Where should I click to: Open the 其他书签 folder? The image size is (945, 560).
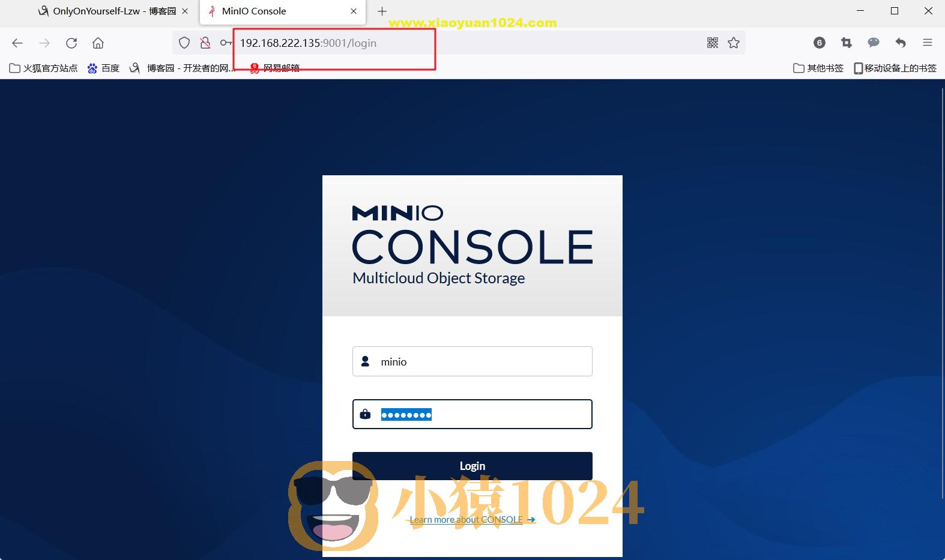(818, 68)
